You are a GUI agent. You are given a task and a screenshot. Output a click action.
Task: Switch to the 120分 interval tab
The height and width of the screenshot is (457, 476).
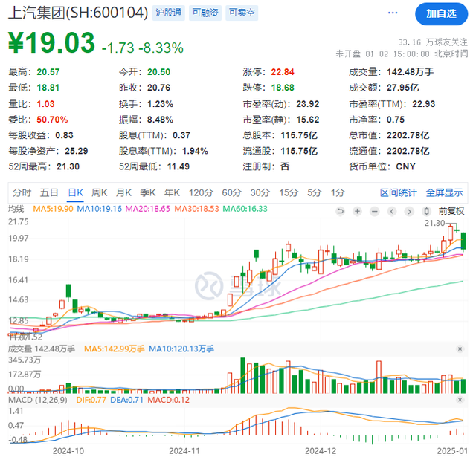coord(201,193)
